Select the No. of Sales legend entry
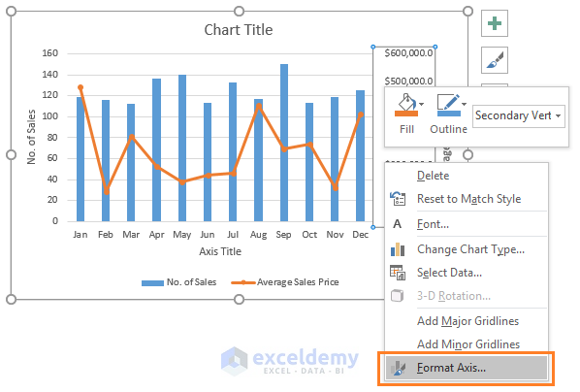 click(x=179, y=282)
